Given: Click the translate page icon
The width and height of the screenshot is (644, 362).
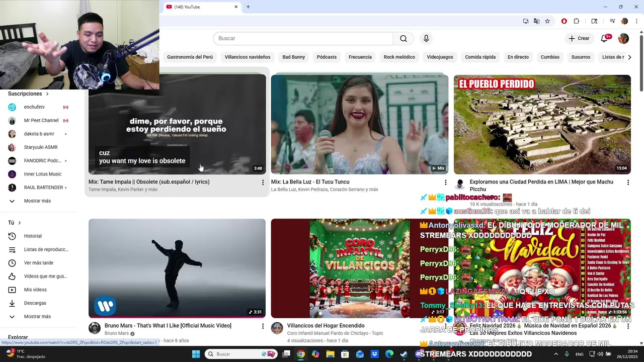Looking at the screenshot, I should 536,21.
